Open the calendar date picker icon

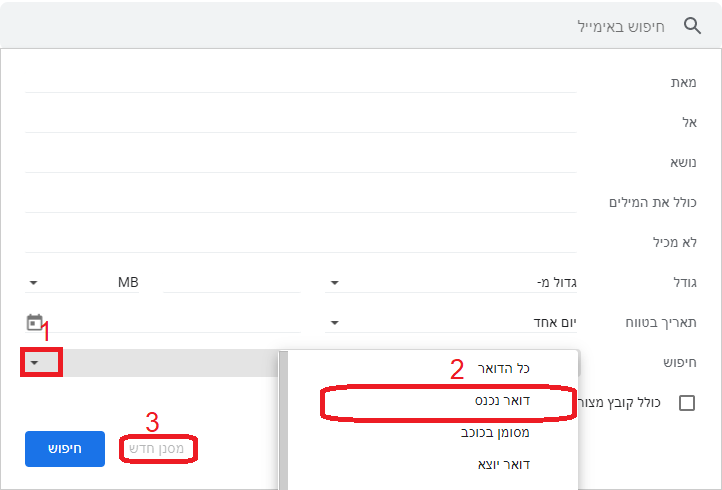pyautogui.click(x=35, y=322)
